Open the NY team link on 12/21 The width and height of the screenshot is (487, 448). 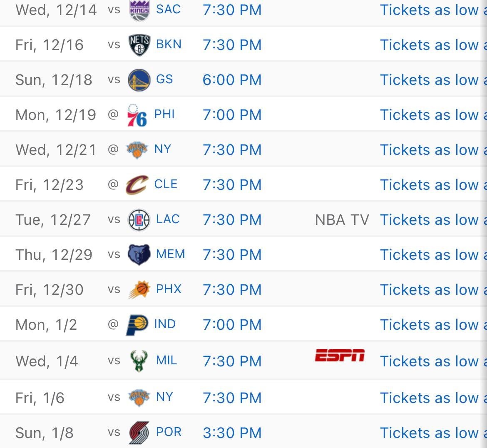click(163, 149)
